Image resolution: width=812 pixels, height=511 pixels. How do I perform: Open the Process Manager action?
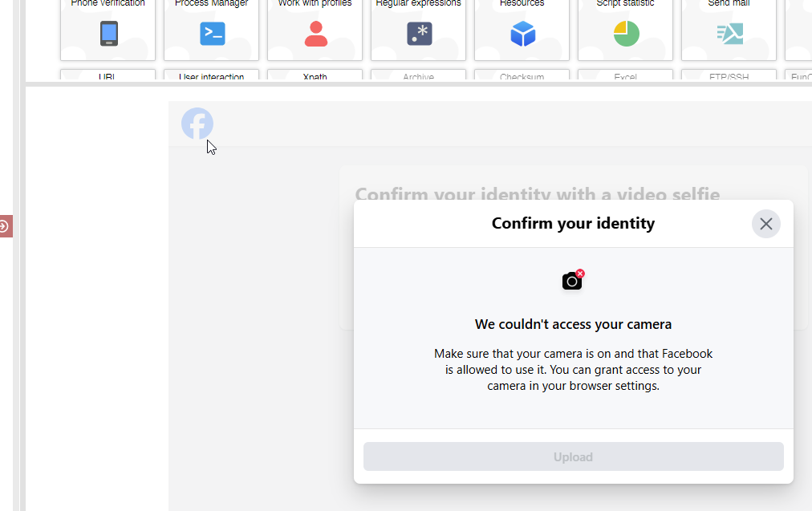click(x=211, y=34)
